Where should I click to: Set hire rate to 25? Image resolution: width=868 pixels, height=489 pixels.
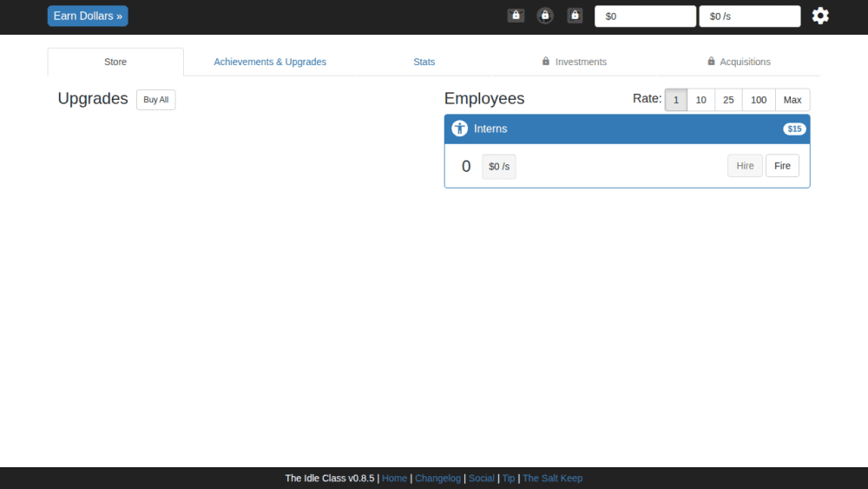point(728,100)
